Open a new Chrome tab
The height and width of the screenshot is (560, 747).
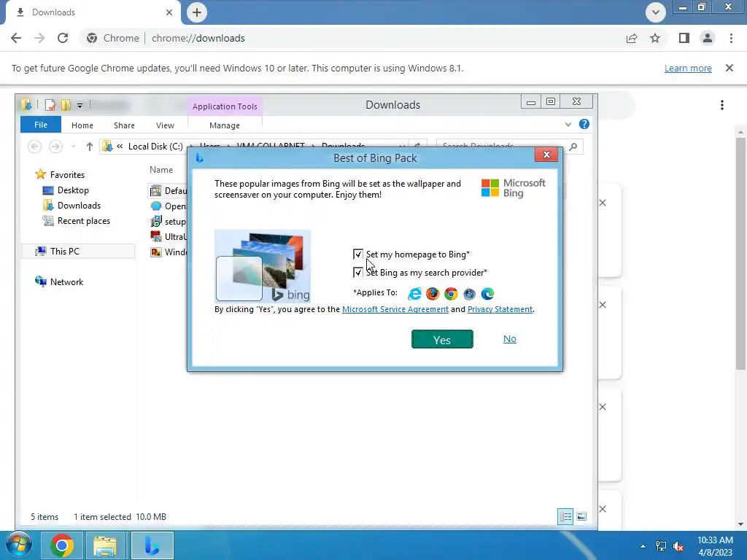point(197,12)
